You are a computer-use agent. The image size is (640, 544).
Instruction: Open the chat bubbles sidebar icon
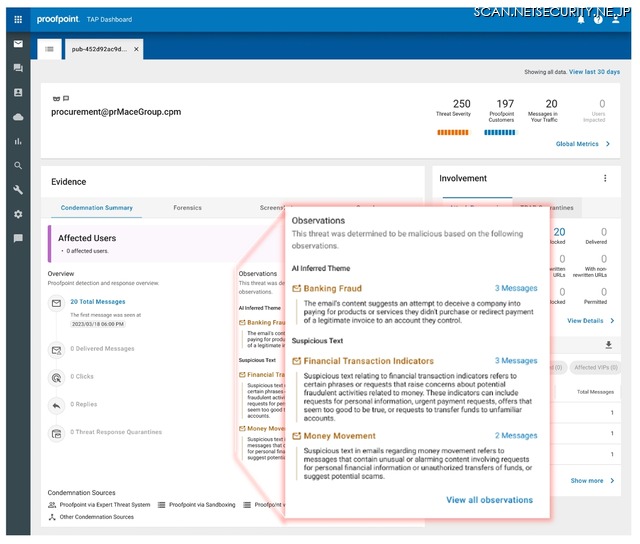18,68
